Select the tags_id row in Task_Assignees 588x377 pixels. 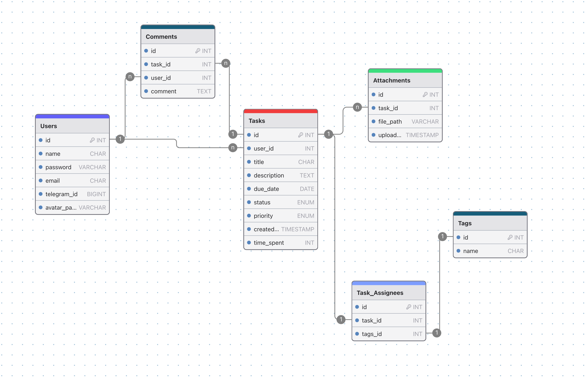(x=389, y=334)
